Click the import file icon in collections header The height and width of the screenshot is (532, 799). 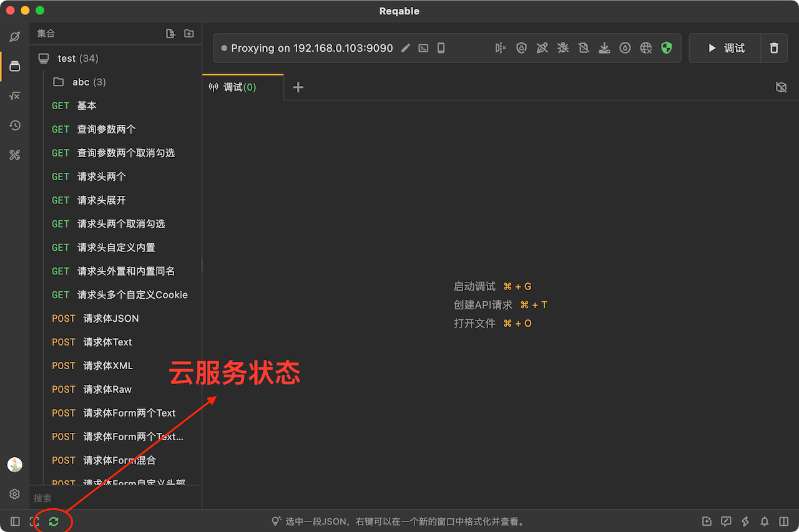pyautogui.click(x=170, y=34)
